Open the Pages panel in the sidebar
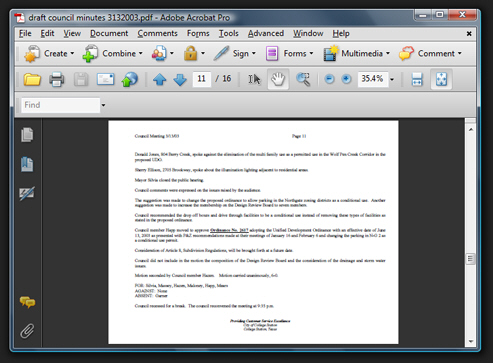 pyautogui.click(x=27, y=135)
